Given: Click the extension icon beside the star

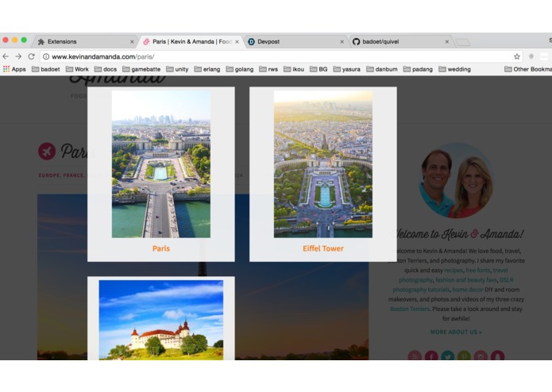Looking at the screenshot, I should pos(531,56).
